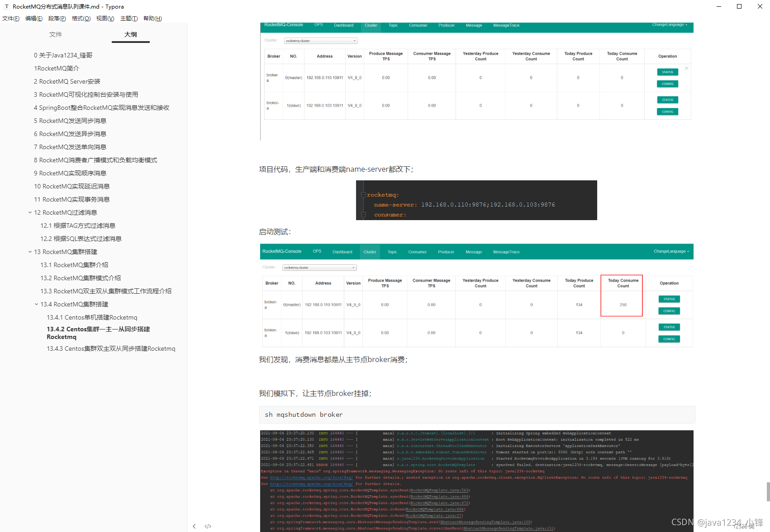Go to outline item 11 RocketMQ实现事务消息

[71, 199]
